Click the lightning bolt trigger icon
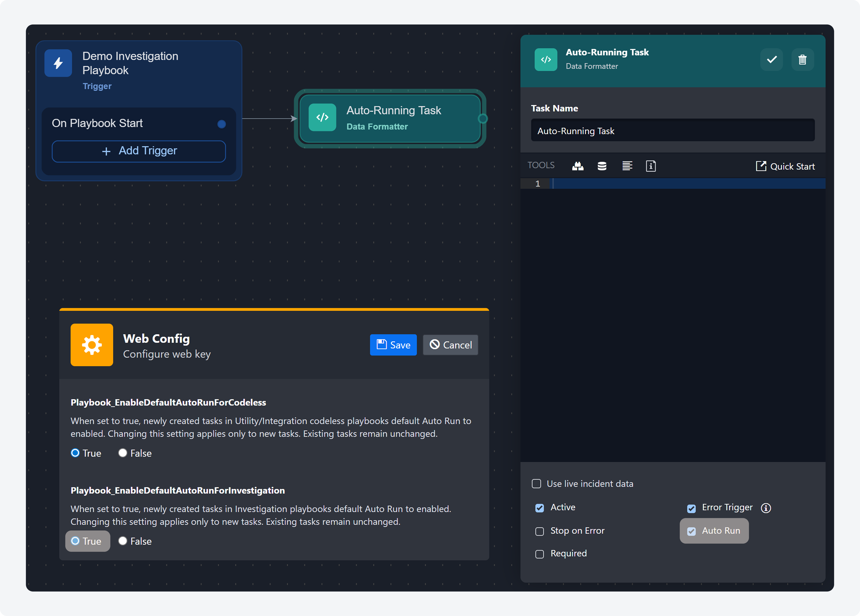The image size is (860, 616). click(x=58, y=63)
